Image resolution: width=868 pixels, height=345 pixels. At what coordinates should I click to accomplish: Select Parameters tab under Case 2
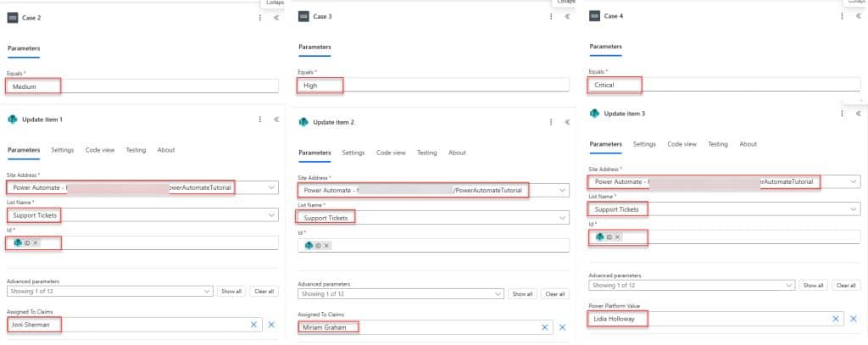click(24, 48)
